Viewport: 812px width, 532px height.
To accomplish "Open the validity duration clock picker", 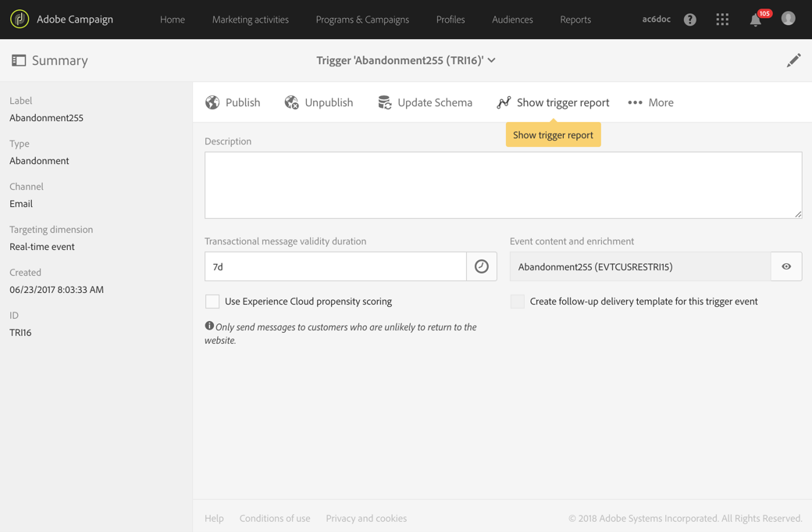I will pos(482,266).
